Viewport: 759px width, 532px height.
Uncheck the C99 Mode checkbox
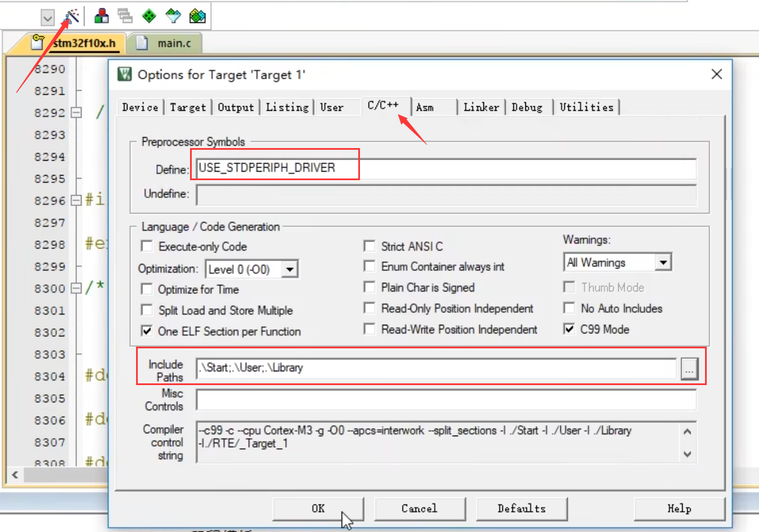pyautogui.click(x=569, y=329)
